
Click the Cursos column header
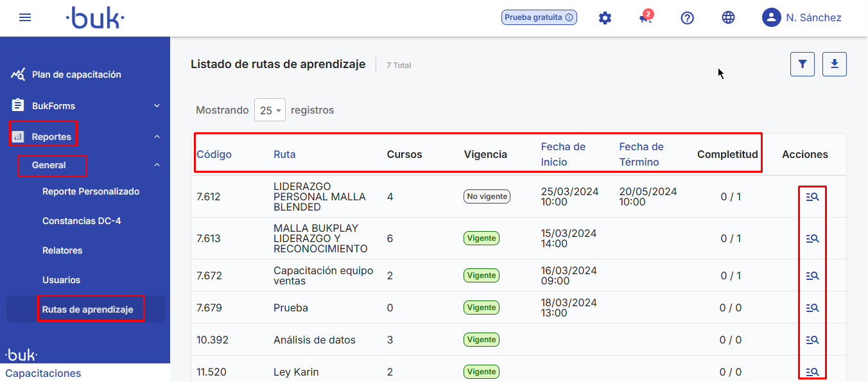pos(404,154)
